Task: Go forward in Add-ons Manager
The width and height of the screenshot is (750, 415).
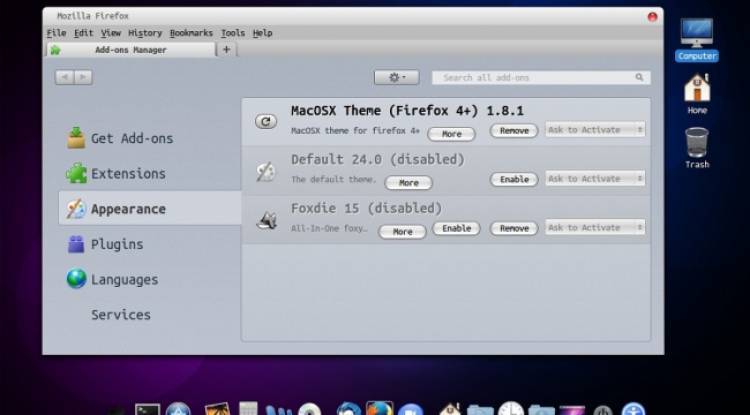Action: [x=83, y=77]
